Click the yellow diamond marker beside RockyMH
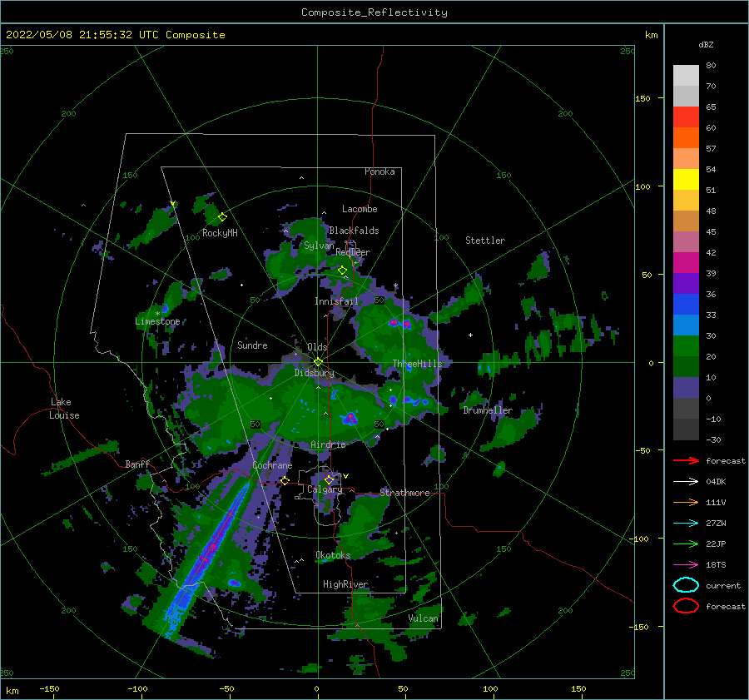 (x=222, y=217)
